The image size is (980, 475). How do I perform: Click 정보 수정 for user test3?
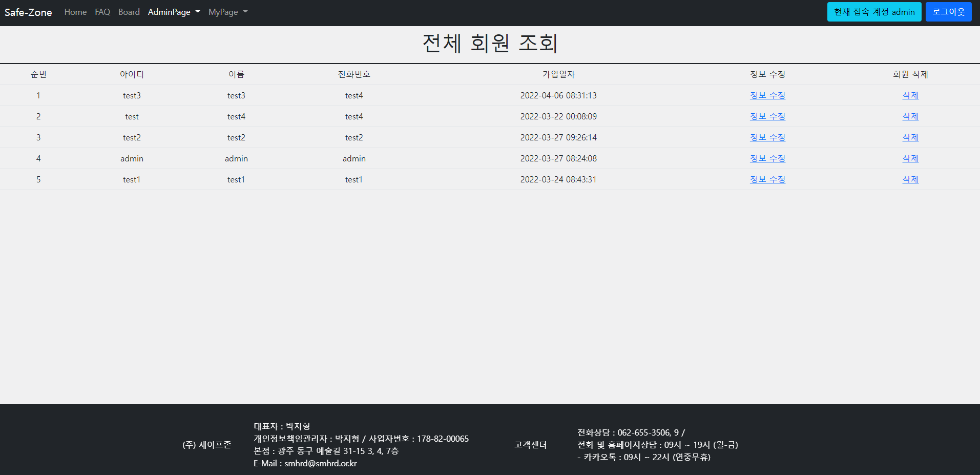tap(767, 95)
